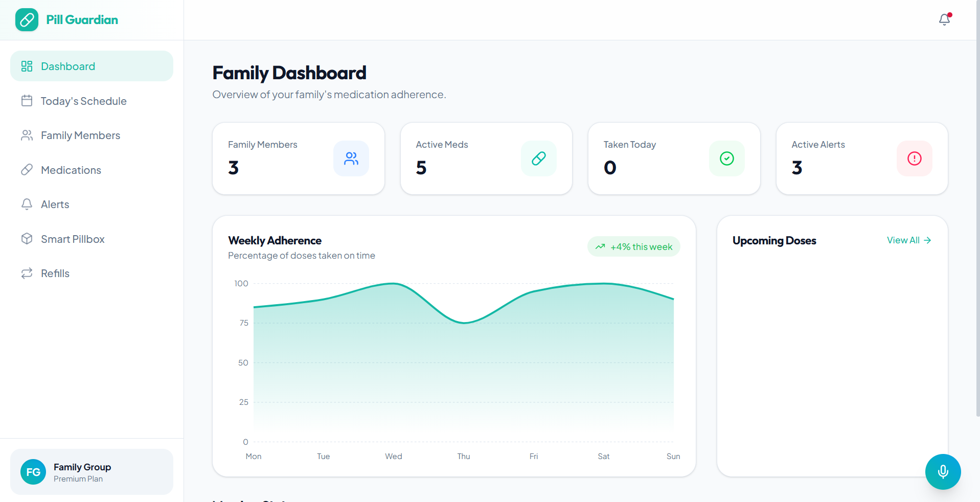
Task: Click the Thu label on the chart axis
Action: 464,457
